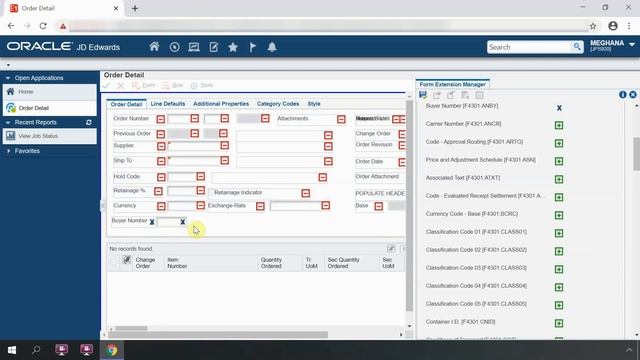Image resolution: width=640 pixels, height=360 pixels.
Task: Open the notifications bell icon
Action: click(272, 47)
